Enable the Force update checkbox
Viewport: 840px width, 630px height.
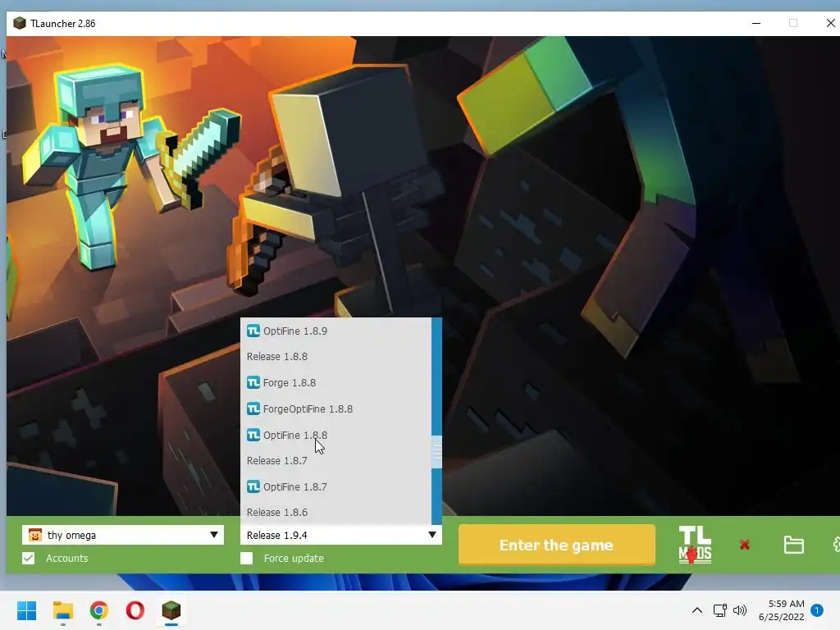pyautogui.click(x=246, y=558)
